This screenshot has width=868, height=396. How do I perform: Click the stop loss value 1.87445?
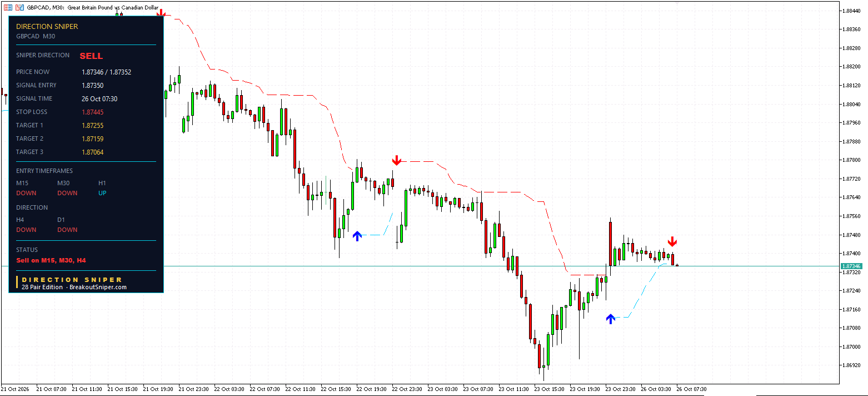(92, 112)
